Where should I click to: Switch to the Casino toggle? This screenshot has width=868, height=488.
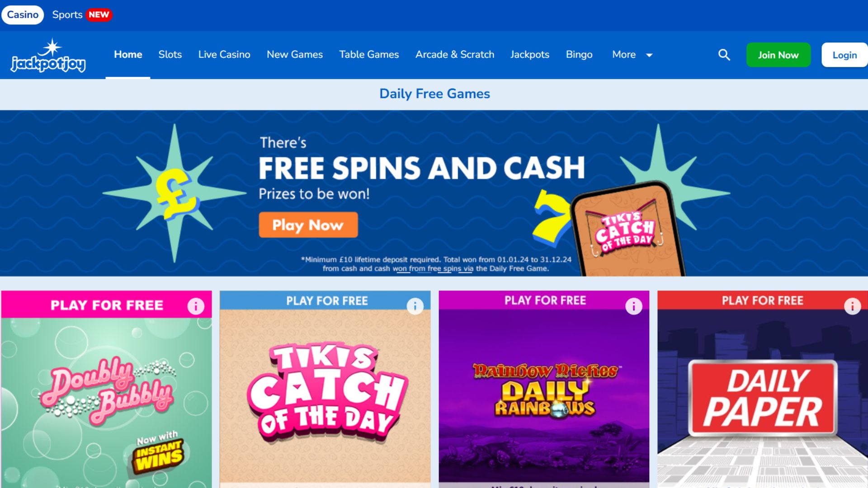[23, 14]
